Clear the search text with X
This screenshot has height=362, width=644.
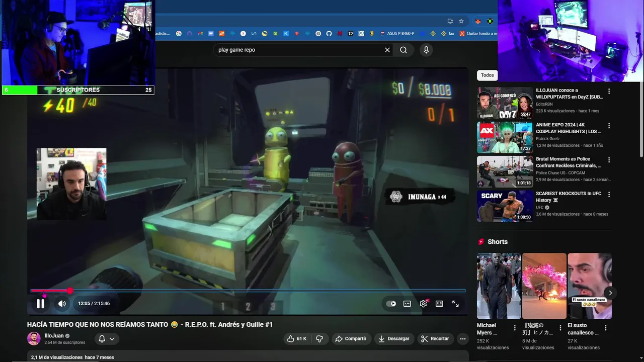(387, 50)
